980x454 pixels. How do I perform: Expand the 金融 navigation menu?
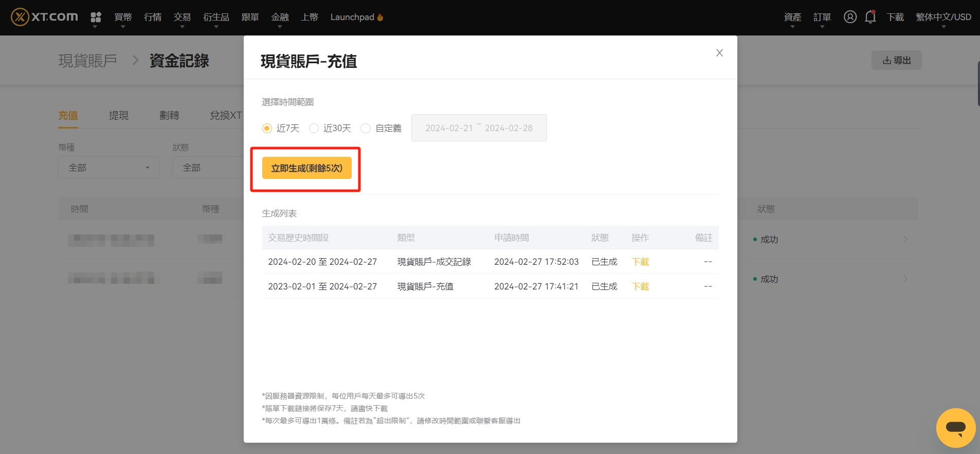(x=280, y=17)
